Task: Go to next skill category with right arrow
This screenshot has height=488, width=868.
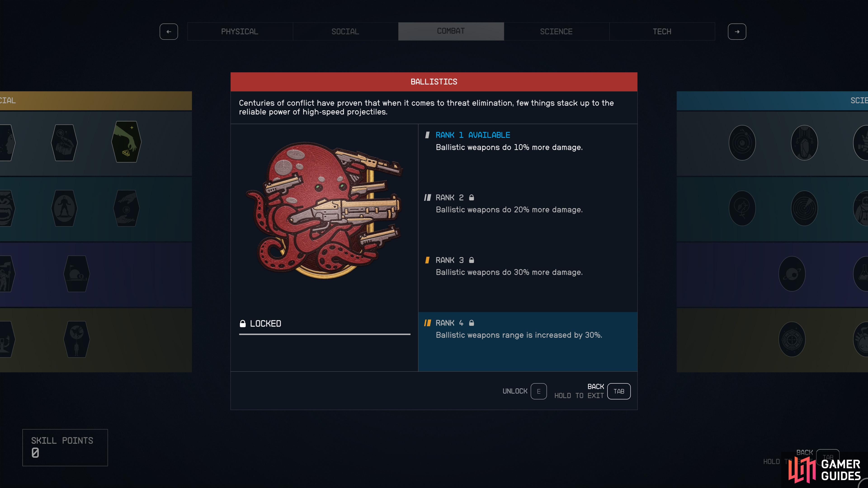Action: click(737, 32)
